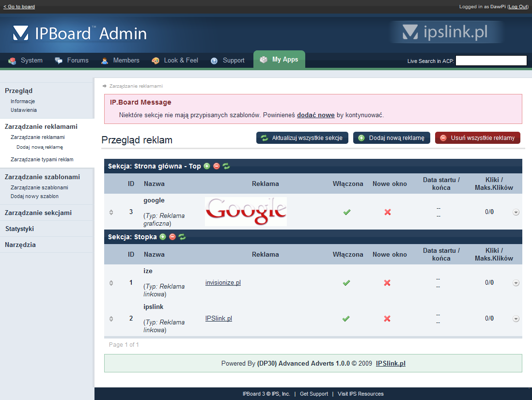532x400 pixels.
Task: Open options dropdown for ipslink advert row
Action: coord(516,319)
